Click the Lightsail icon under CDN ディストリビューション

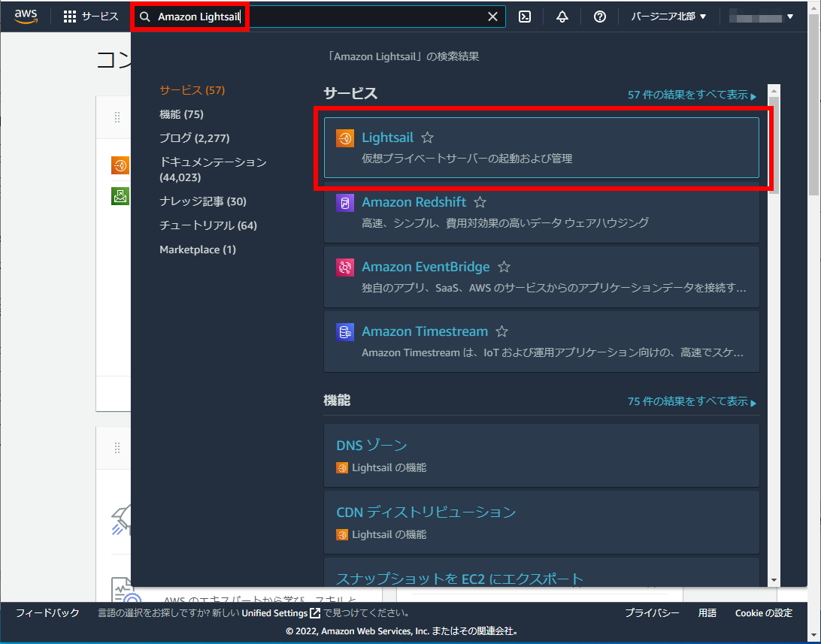click(342, 534)
